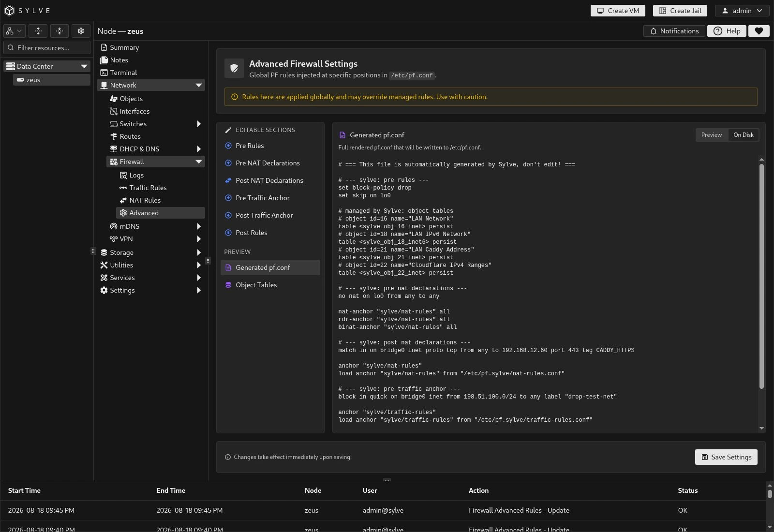Click the pf.conf scroll down arrow
The height and width of the screenshot is (532, 774).
(761, 428)
